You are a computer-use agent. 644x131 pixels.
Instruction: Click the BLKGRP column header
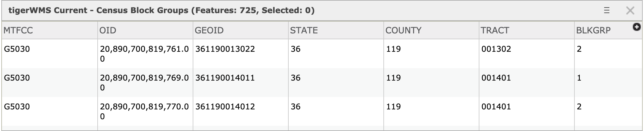click(x=593, y=30)
